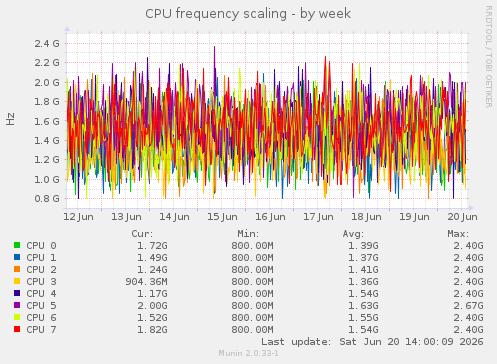Screen dimensions: 497x364
Task: Click the '1.8 G' y-axis label
Action: click(47, 102)
